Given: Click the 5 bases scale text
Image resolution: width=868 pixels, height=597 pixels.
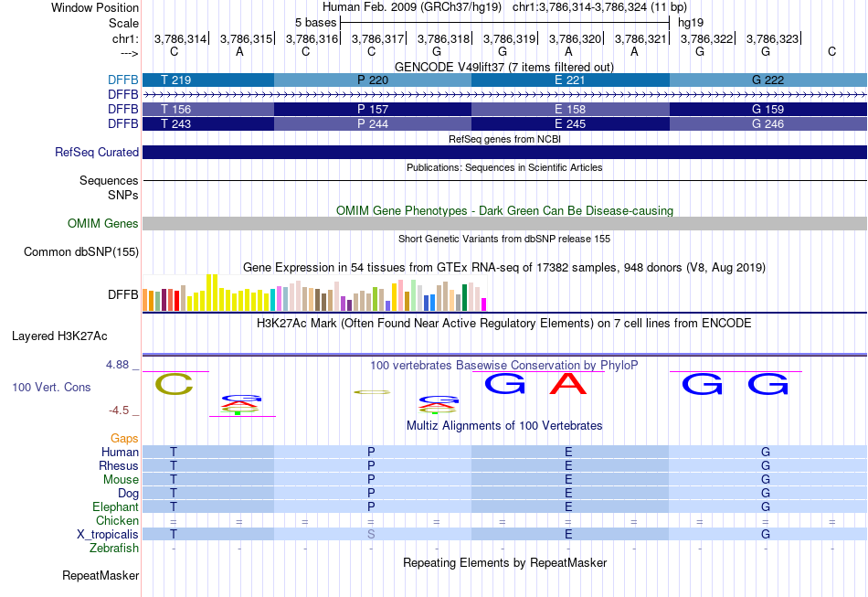Looking at the screenshot, I should point(315,23).
